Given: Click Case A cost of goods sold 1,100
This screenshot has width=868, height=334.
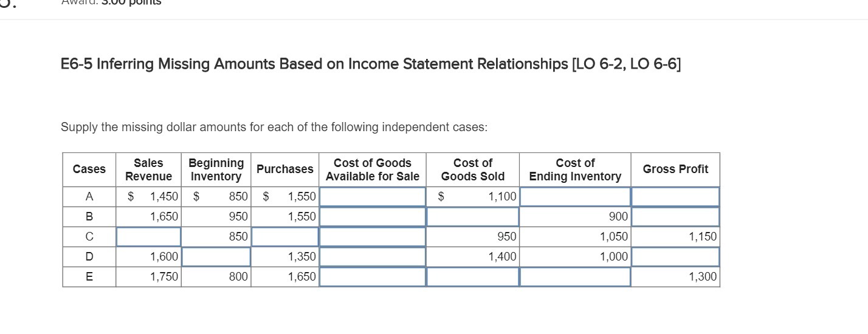Looking at the screenshot, I should click(x=502, y=196).
